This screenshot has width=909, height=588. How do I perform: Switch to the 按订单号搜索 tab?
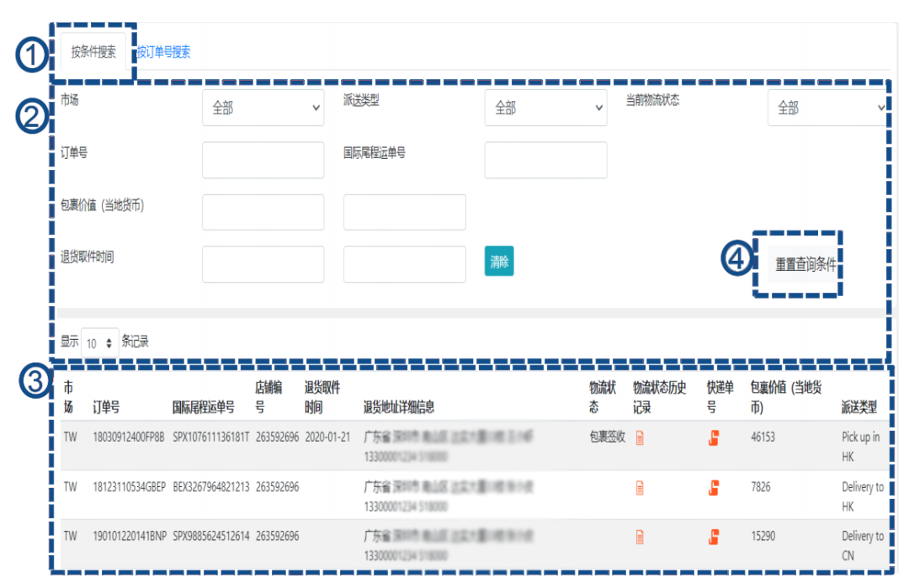(x=165, y=51)
